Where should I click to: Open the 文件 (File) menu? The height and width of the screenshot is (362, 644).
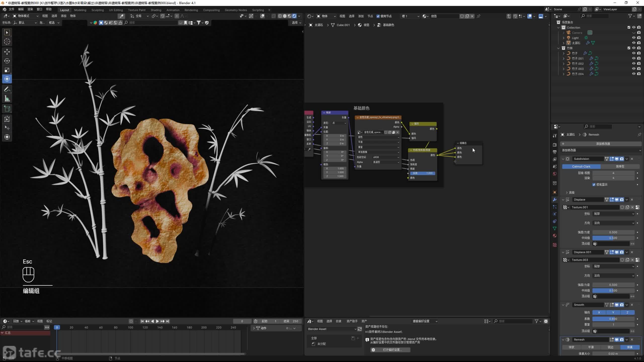pyautogui.click(x=12, y=9)
